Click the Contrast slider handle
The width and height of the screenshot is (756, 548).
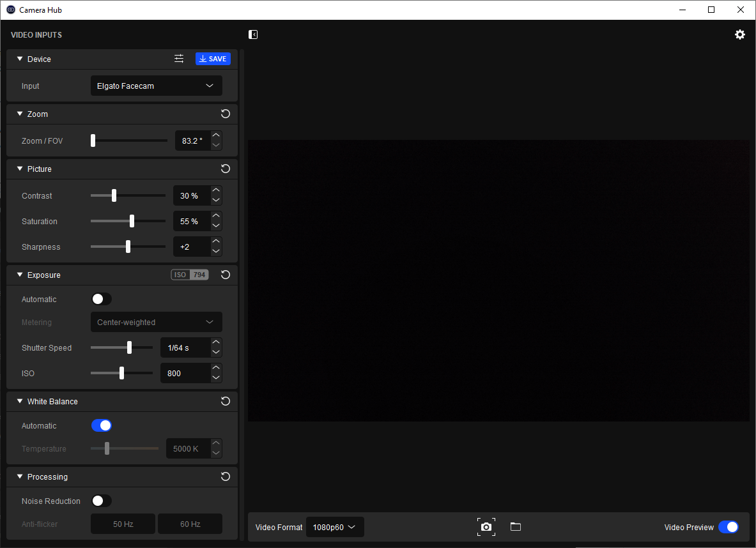coord(114,195)
